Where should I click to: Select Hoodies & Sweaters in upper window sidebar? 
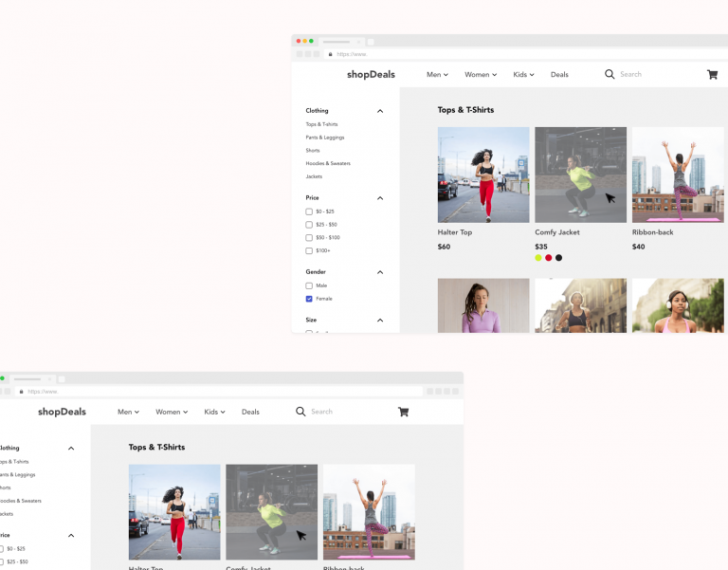point(327,163)
